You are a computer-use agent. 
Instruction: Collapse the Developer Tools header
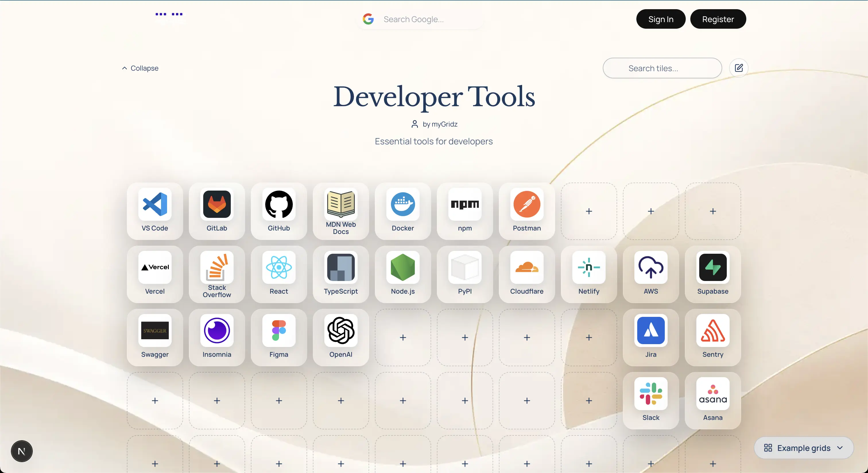(x=140, y=68)
